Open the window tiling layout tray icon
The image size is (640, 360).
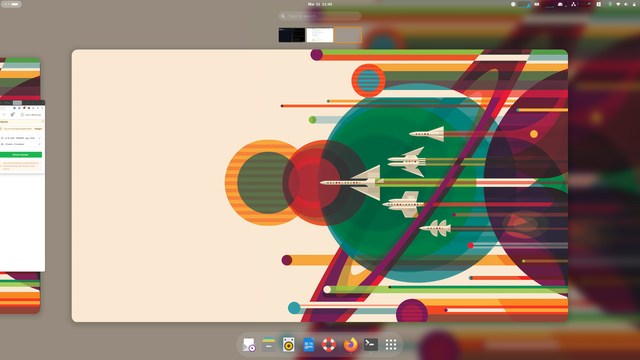coord(599,4)
